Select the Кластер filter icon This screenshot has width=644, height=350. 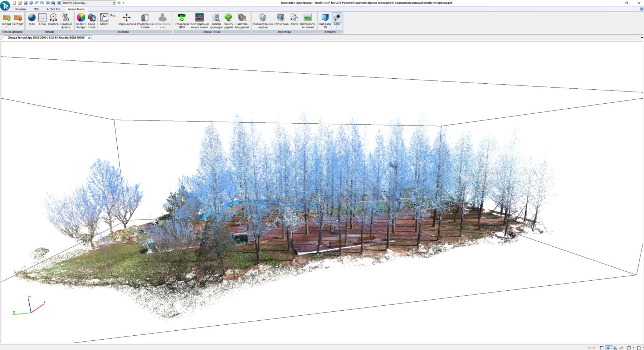(53, 20)
